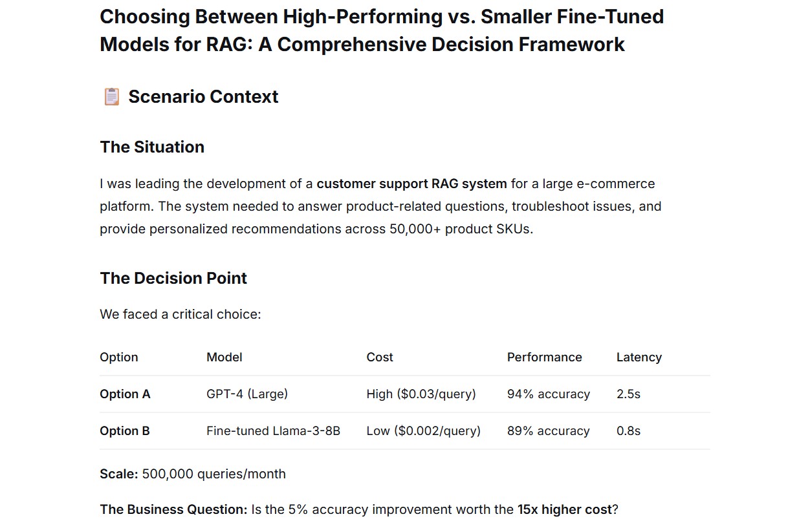Click the 2.5s latency value
The width and height of the screenshot is (810, 532).
(628, 394)
